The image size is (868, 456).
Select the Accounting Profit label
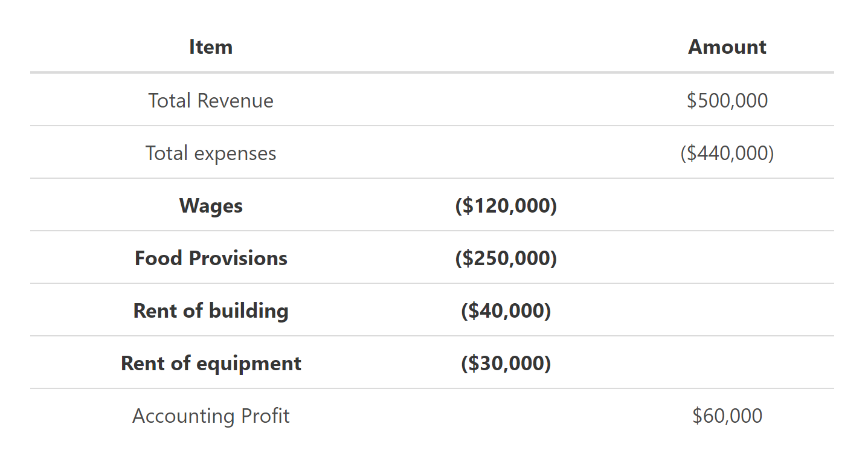coord(211,416)
